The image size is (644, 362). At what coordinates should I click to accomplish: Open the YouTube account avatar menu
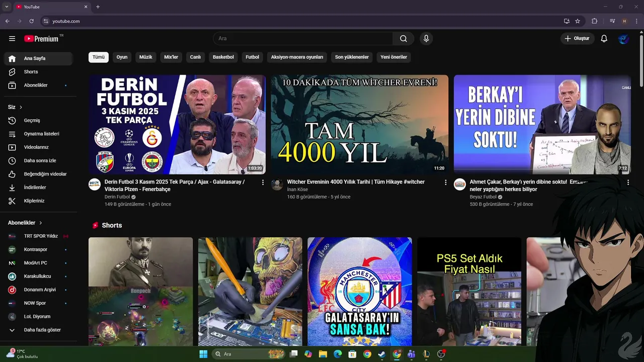click(x=623, y=39)
